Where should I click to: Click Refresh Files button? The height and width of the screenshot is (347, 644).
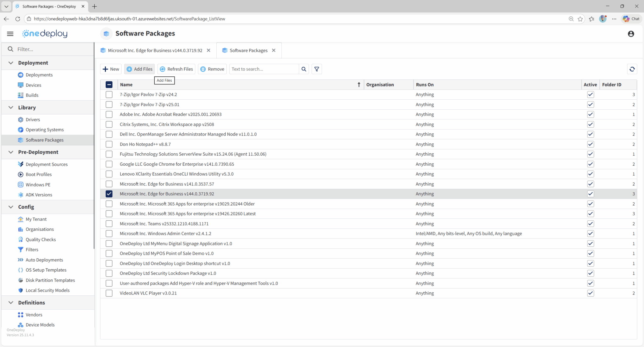coord(176,69)
